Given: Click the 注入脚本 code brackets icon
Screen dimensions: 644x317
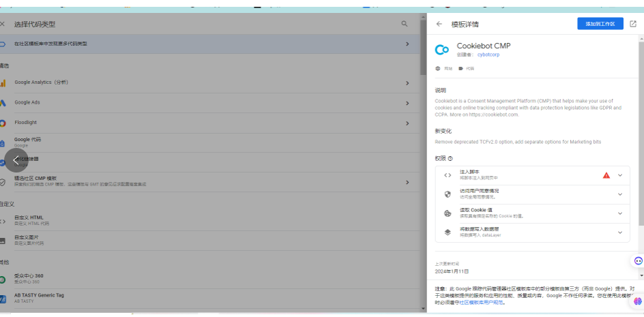Looking at the screenshot, I should pyautogui.click(x=448, y=175).
